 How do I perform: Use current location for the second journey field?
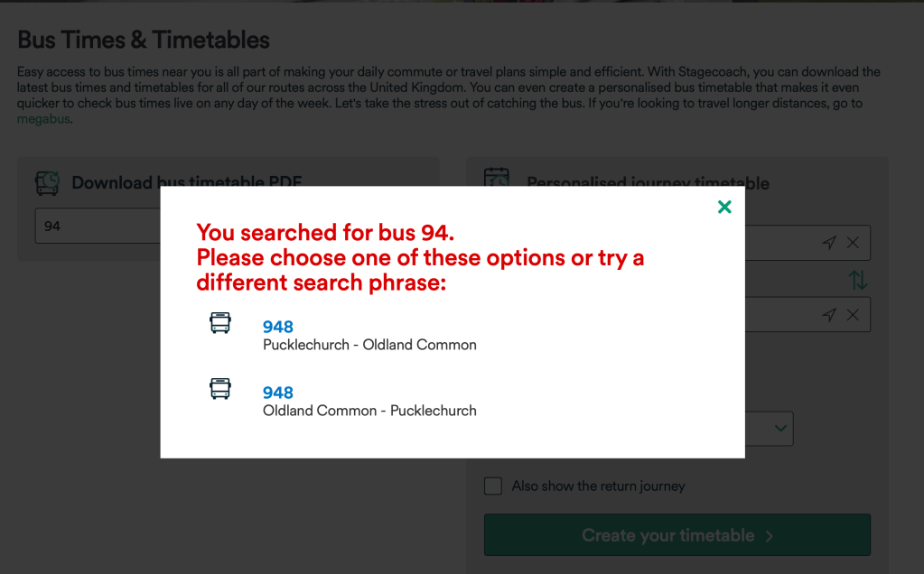click(x=829, y=315)
